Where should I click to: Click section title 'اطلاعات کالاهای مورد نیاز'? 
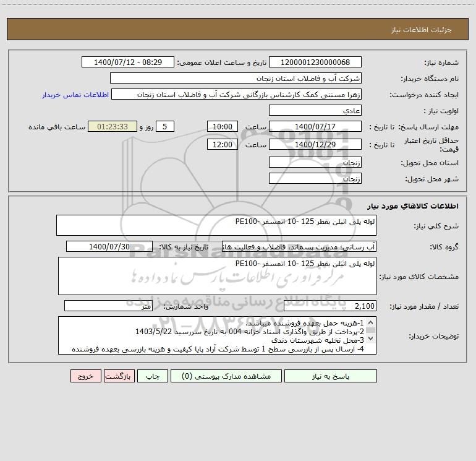click(x=413, y=206)
